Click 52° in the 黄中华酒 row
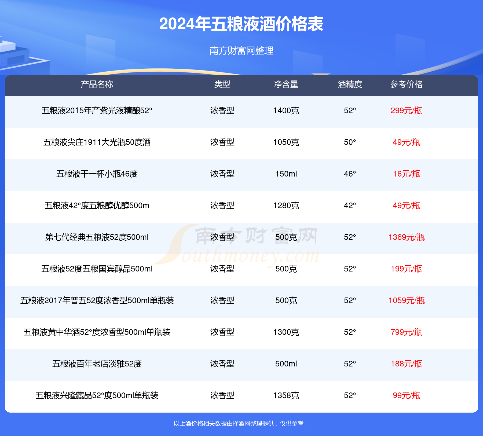Image resolution: width=483 pixels, height=448 pixels. [350, 332]
